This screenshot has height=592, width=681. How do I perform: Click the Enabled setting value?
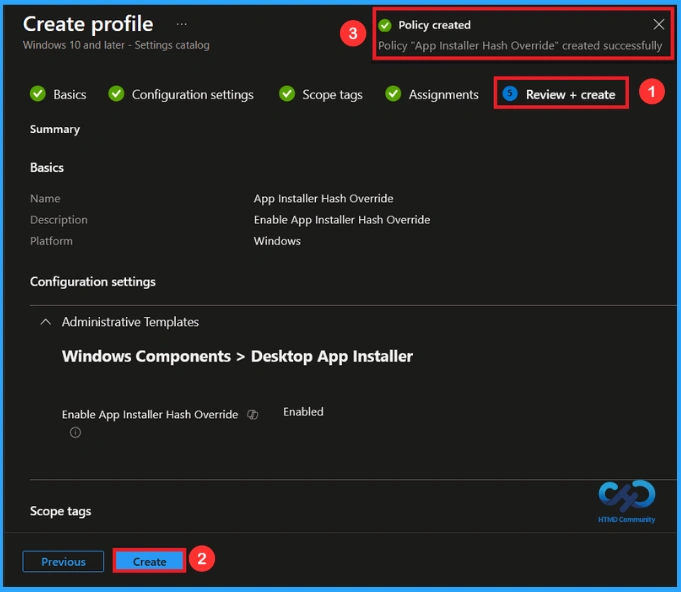coord(303,412)
